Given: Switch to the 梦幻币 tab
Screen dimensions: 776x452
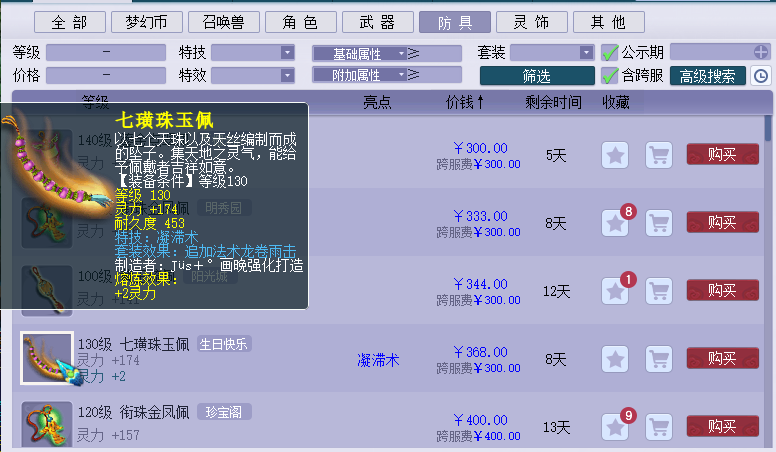Looking at the screenshot, I should 147,22.
